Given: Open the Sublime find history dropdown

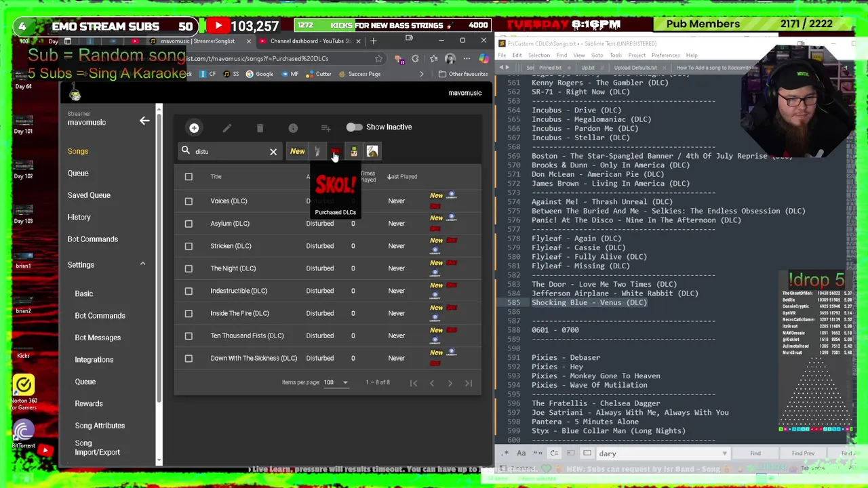Looking at the screenshot, I should [x=724, y=453].
